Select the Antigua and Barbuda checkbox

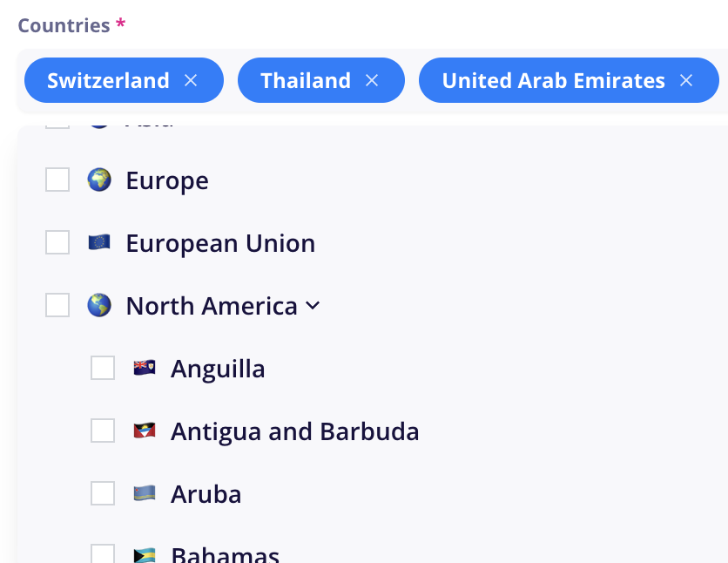point(103,431)
